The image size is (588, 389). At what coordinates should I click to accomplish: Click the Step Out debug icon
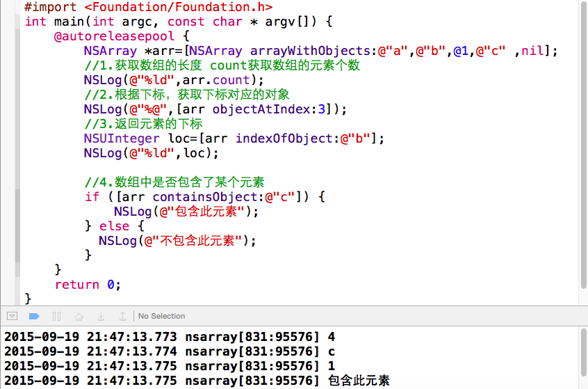(x=122, y=316)
